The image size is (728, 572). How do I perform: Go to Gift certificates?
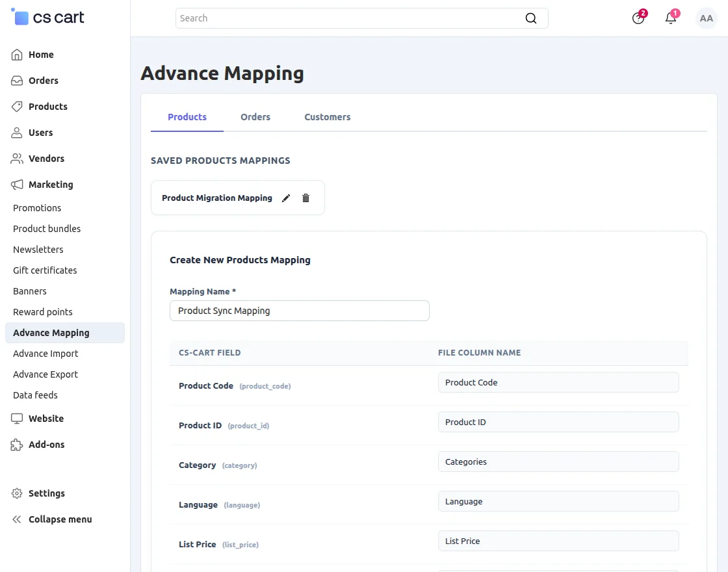[x=45, y=270]
